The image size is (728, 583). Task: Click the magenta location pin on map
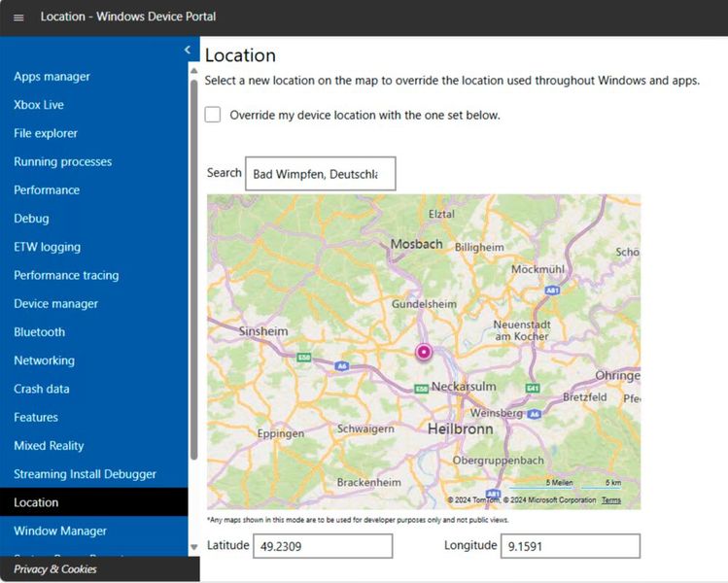424,353
